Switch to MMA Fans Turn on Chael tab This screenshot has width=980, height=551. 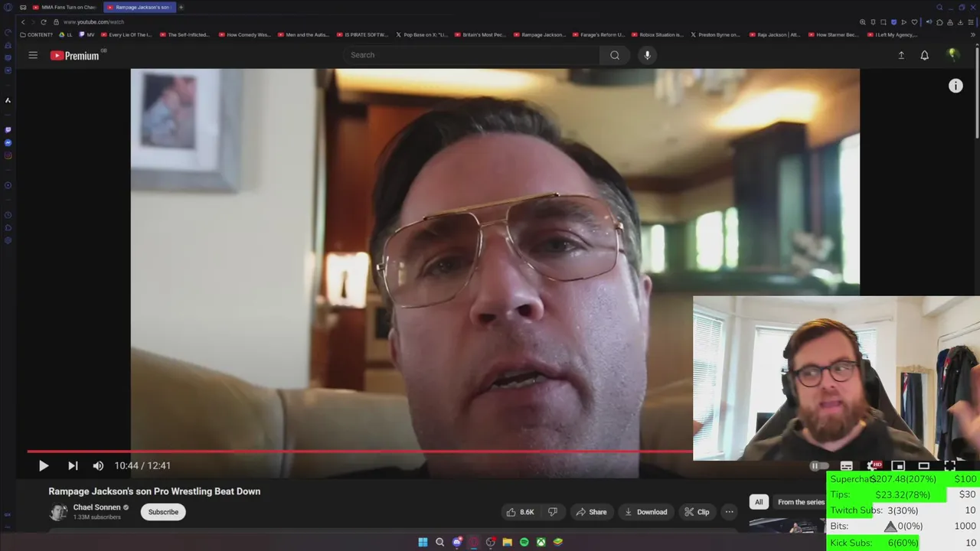tap(64, 7)
